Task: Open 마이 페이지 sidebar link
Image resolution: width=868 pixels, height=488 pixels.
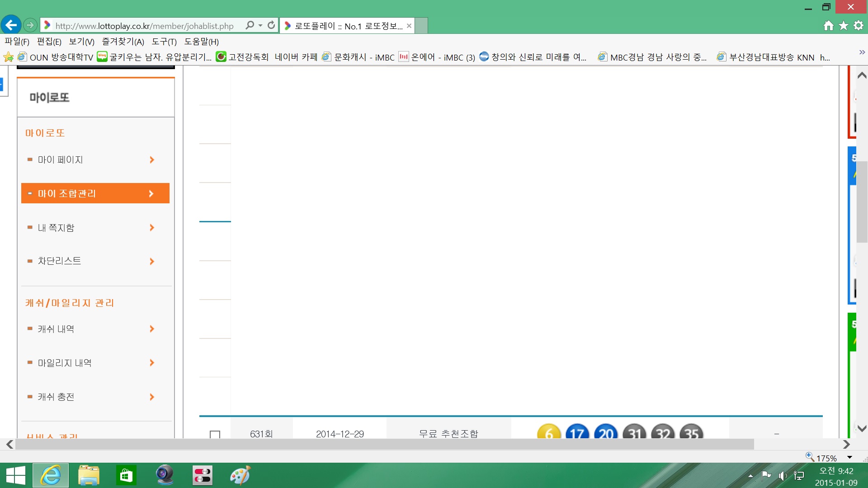Action: click(x=61, y=160)
